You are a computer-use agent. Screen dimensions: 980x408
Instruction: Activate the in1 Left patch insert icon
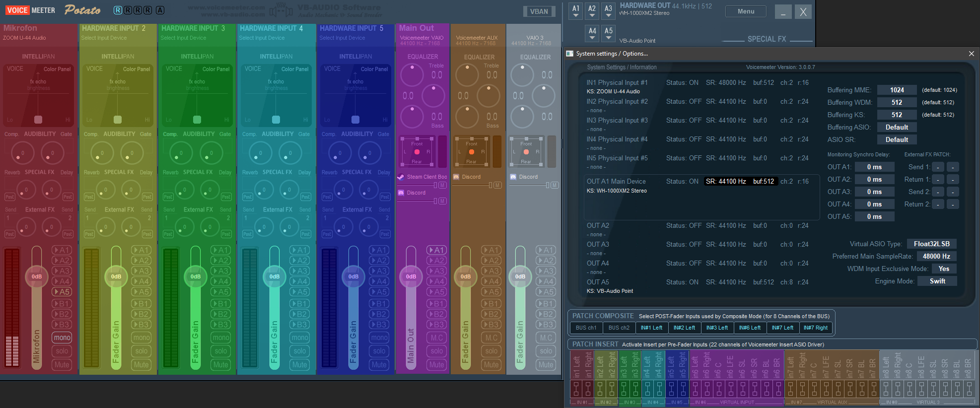point(576,389)
